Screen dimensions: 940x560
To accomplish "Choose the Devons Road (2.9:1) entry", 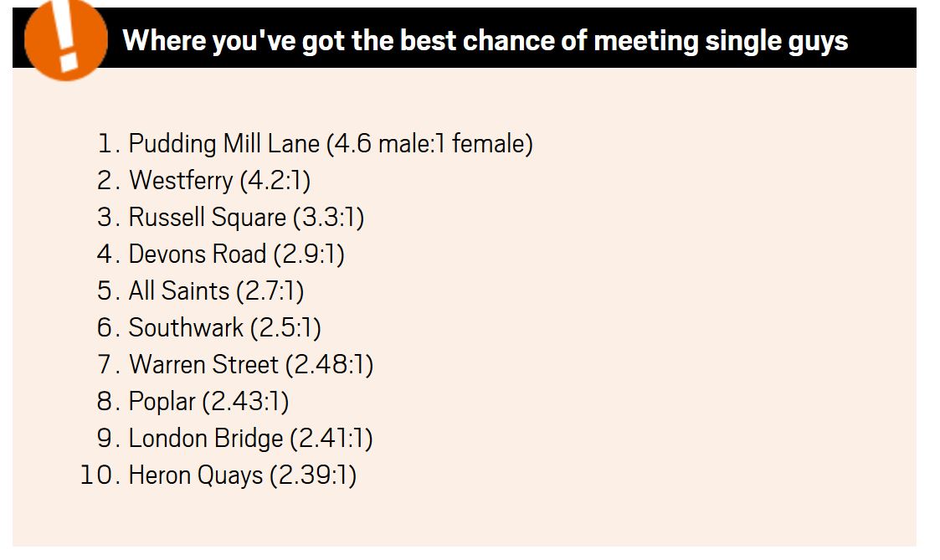I will (x=236, y=254).
